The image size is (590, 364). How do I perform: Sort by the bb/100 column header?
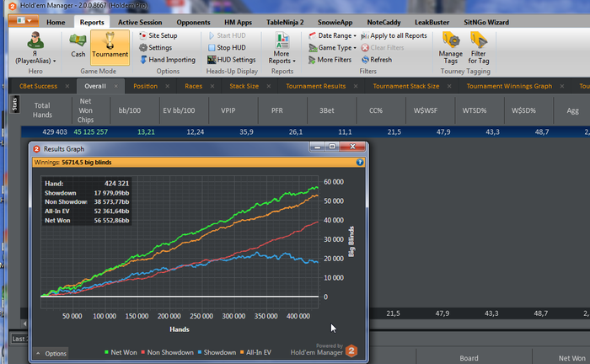point(130,110)
